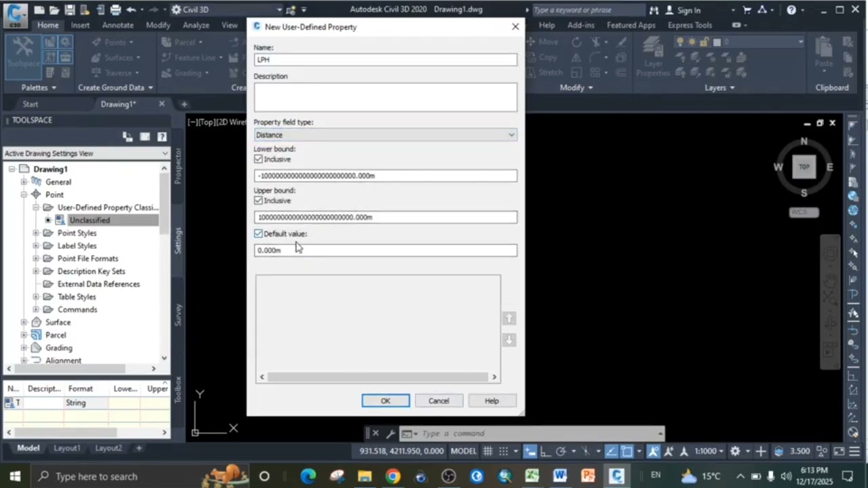The height and width of the screenshot is (488, 868).
Task: Open the Featured Apps ribbon tab
Action: [x=631, y=25]
